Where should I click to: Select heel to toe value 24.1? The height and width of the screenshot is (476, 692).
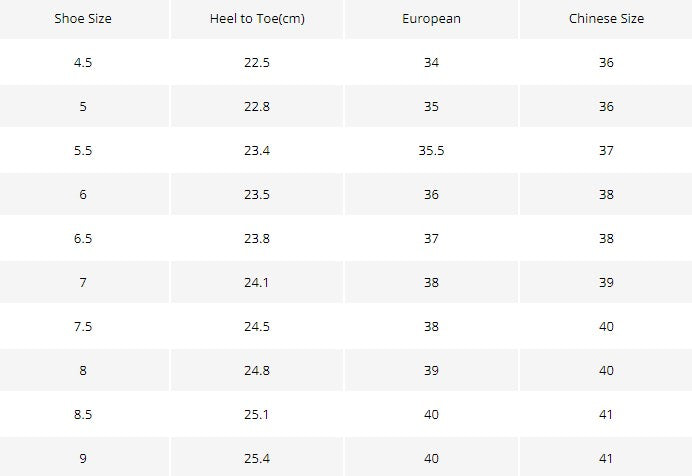[x=257, y=282]
